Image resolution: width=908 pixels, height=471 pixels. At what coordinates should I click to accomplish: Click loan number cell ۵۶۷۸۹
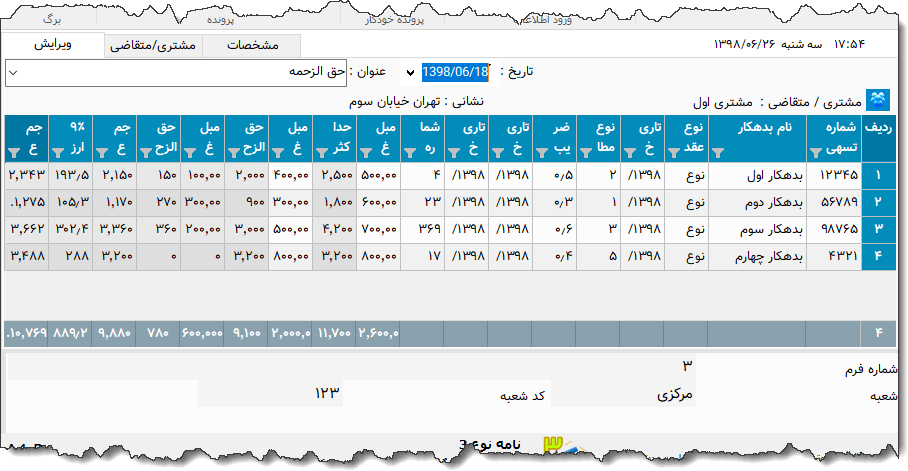click(x=834, y=202)
